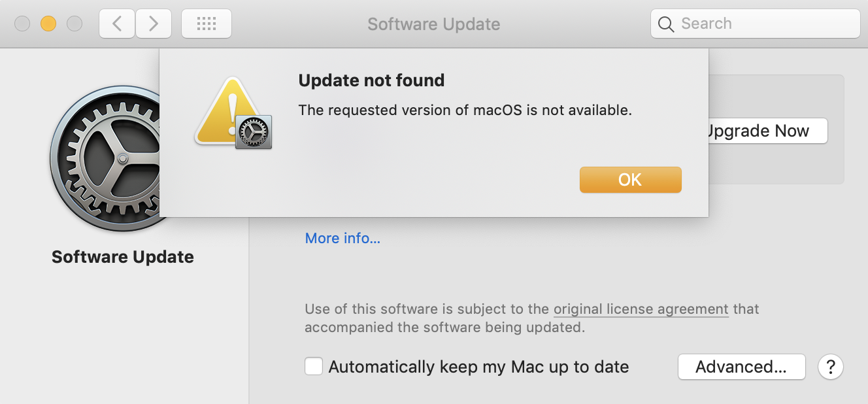The width and height of the screenshot is (868, 404).
Task: Click the 'Update not found' heading
Action: [371, 80]
